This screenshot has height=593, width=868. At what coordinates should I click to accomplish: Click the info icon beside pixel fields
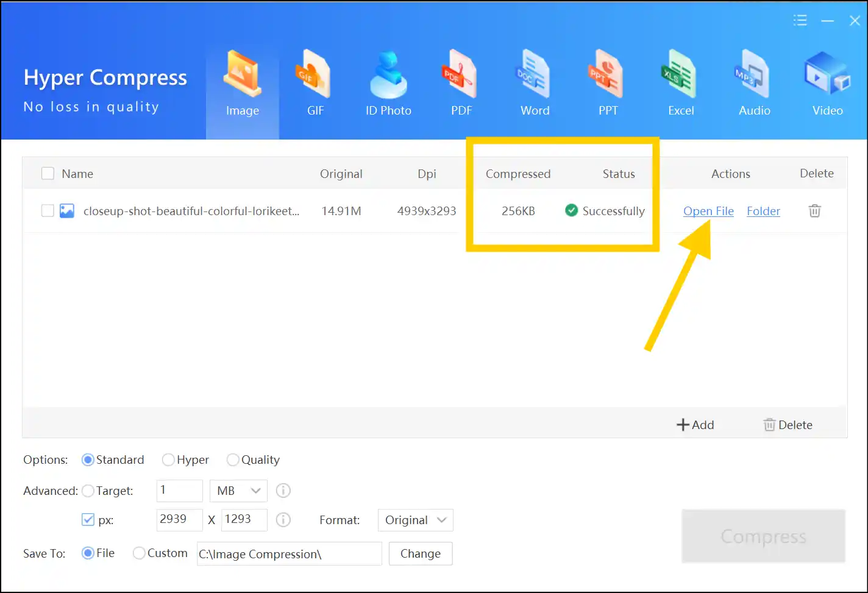point(283,520)
